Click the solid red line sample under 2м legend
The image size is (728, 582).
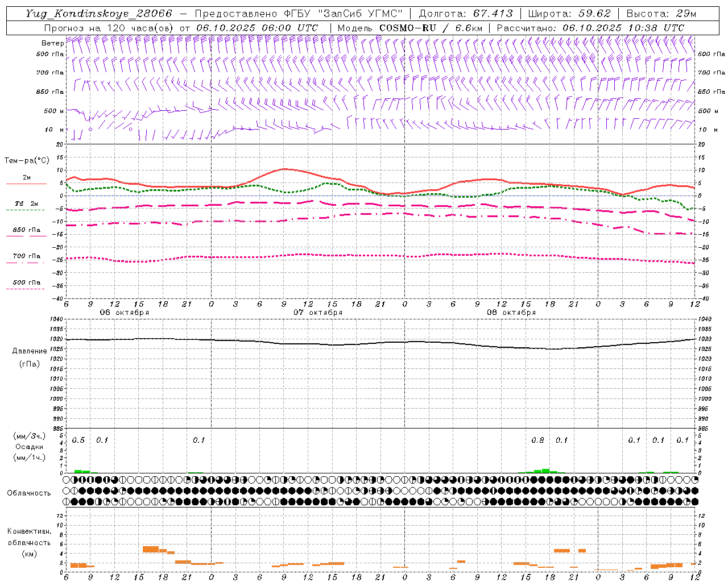[26, 184]
